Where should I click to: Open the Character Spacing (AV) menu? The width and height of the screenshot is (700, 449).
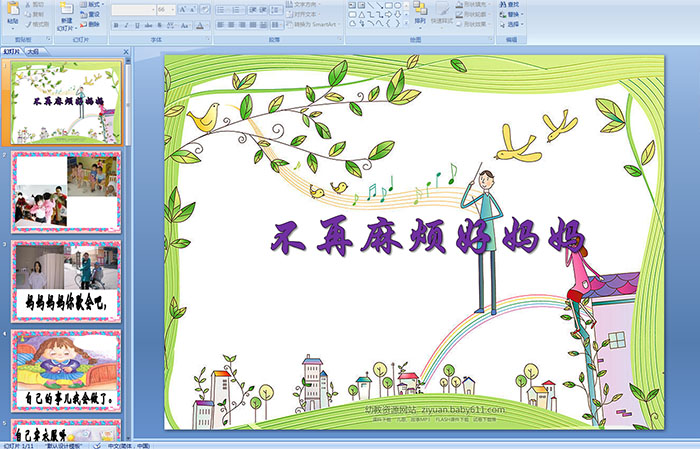171,25
